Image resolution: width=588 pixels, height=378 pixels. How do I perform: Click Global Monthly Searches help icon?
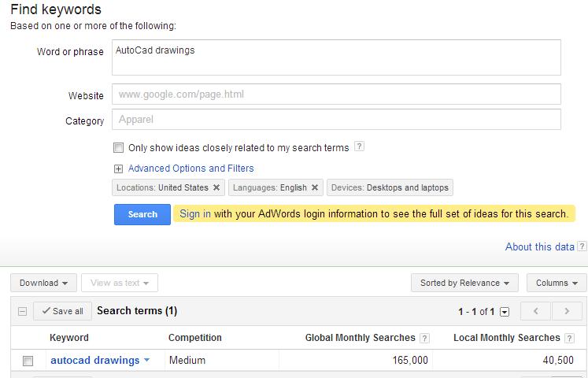(424, 338)
